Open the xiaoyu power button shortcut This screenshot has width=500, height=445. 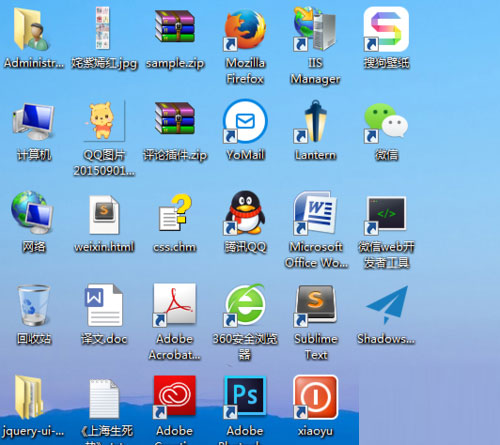(315, 397)
